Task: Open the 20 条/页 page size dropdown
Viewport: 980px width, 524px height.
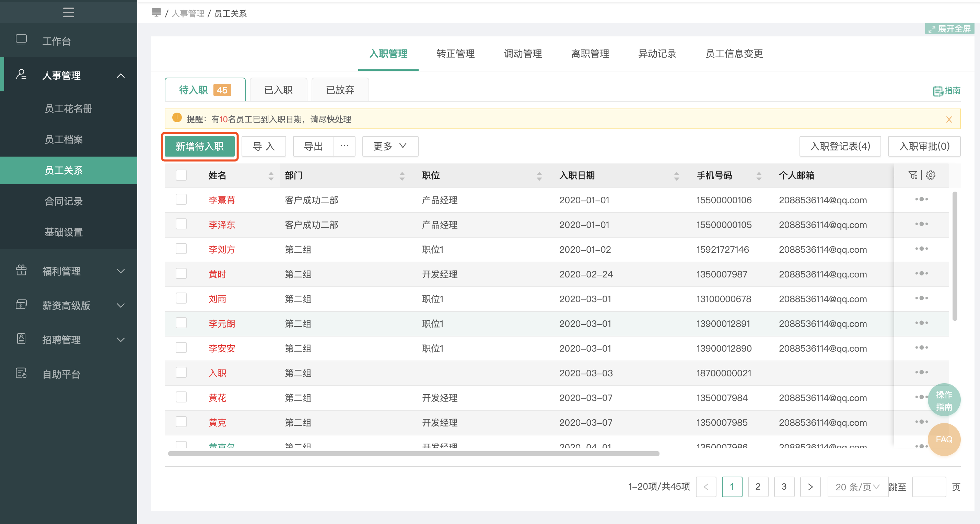Action: 857,487
